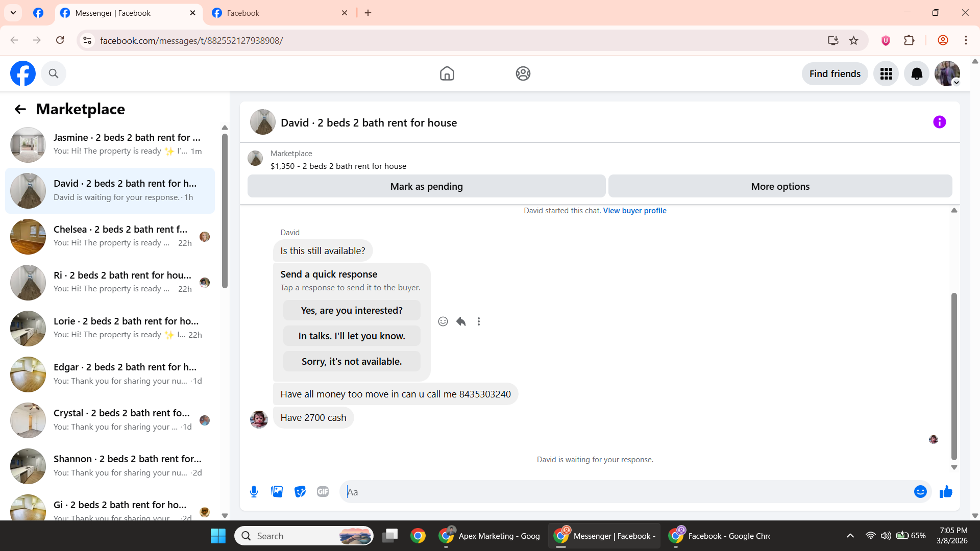The width and height of the screenshot is (980, 551).
Task: Attach a photo using the image icon
Action: 277,492
